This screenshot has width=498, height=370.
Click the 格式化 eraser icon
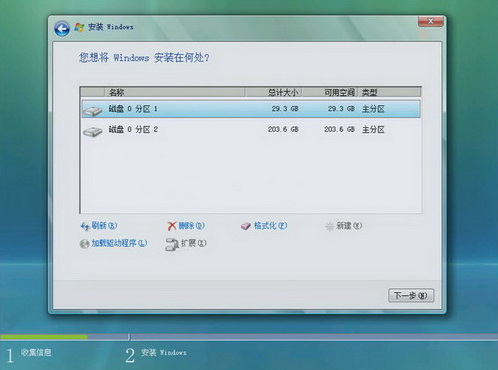pos(246,226)
